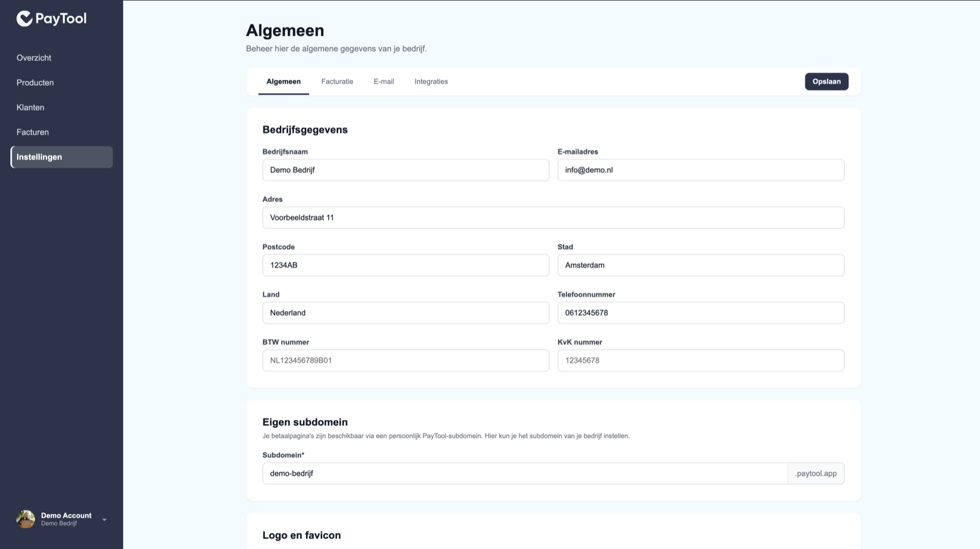Image resolution: width=980 pixels, height=549 pixels.
Task: Switch to the Facturatie tab
Action: 337,81
